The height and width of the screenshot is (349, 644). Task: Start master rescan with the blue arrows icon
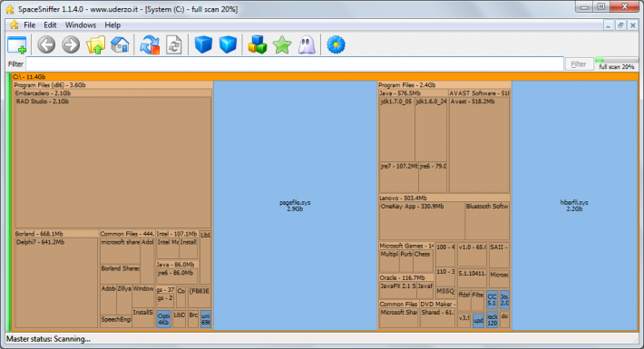click(x=150, y=44)
